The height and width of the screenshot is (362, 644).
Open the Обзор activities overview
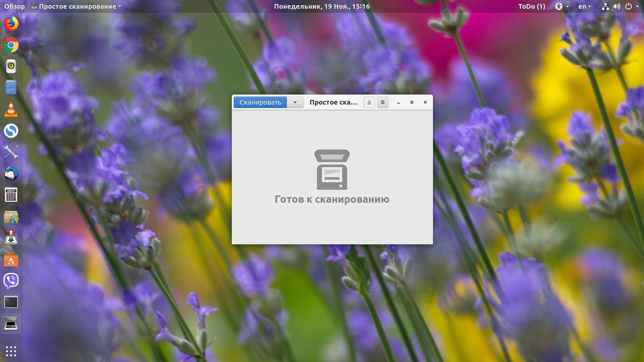[x=14, y=6]
